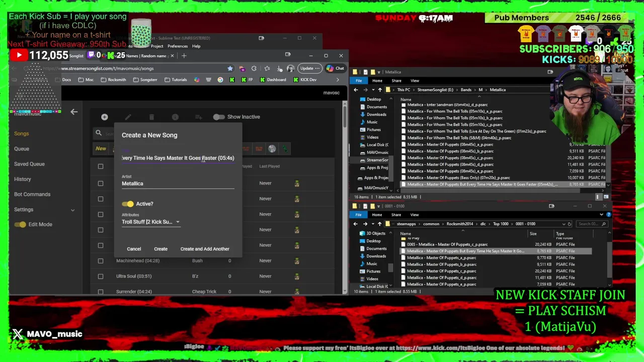
Task: Click the search magnifier icon in songlist
Action: pos(99,133)
